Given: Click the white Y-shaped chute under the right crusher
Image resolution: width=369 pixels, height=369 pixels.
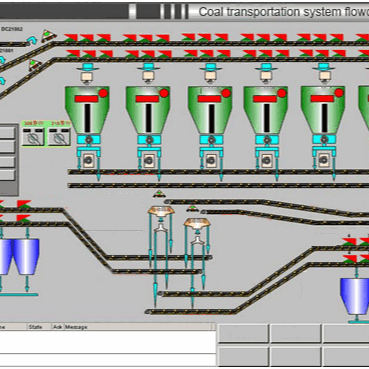Looking at the screenshot, I should point(197,240).
